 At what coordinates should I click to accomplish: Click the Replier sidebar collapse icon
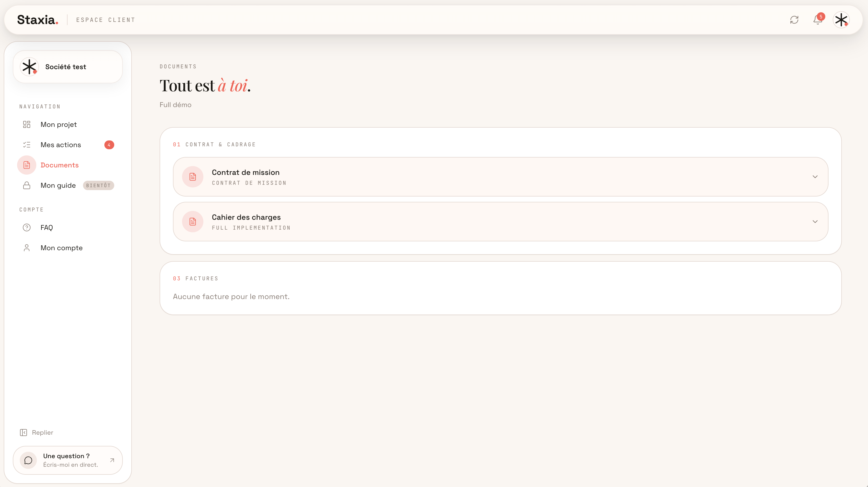[23, 433]
